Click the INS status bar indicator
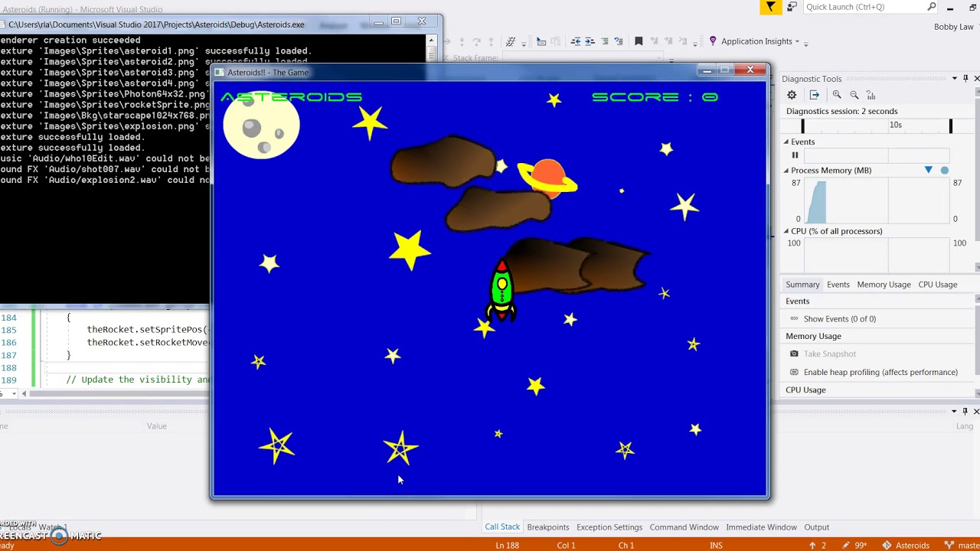This screenshot has width=980, height=551. [716, 545]
